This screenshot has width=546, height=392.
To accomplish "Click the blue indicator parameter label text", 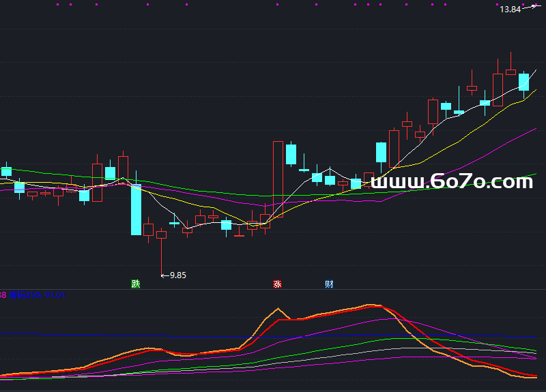I will coord(35,295).
